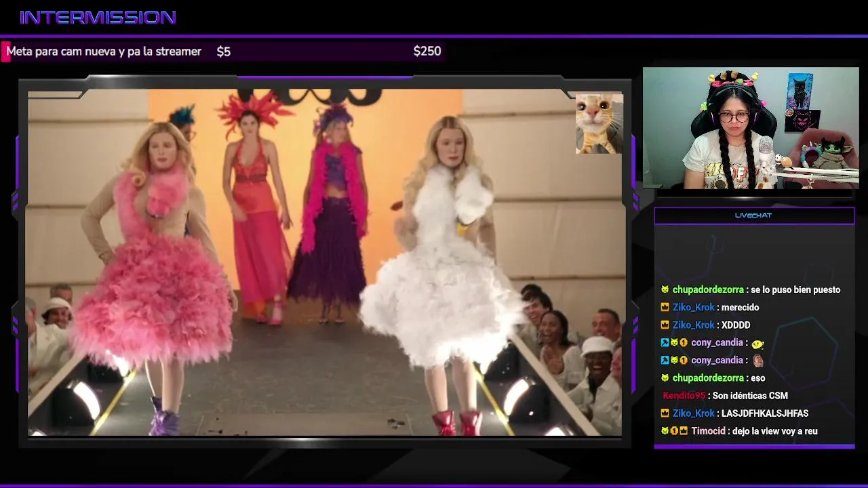Click cat badge on cony_candia yellow-emote row

click(x=674, y=343)
